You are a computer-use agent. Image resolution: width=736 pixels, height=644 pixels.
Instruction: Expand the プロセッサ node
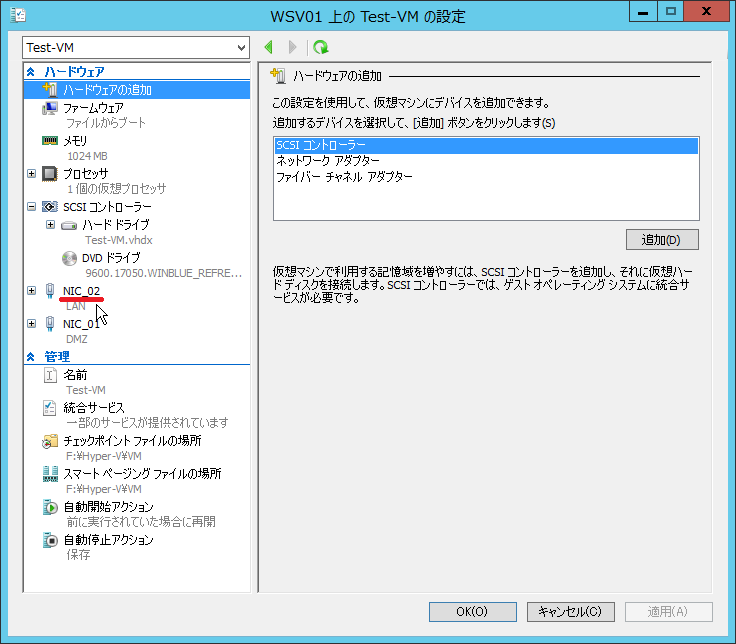click(31, 174)
